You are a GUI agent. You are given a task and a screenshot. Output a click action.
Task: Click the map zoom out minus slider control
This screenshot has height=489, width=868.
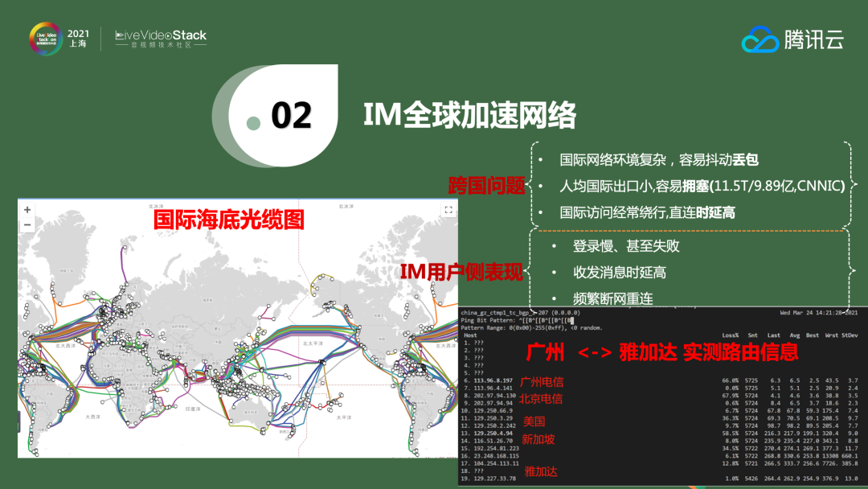[28, 227]
